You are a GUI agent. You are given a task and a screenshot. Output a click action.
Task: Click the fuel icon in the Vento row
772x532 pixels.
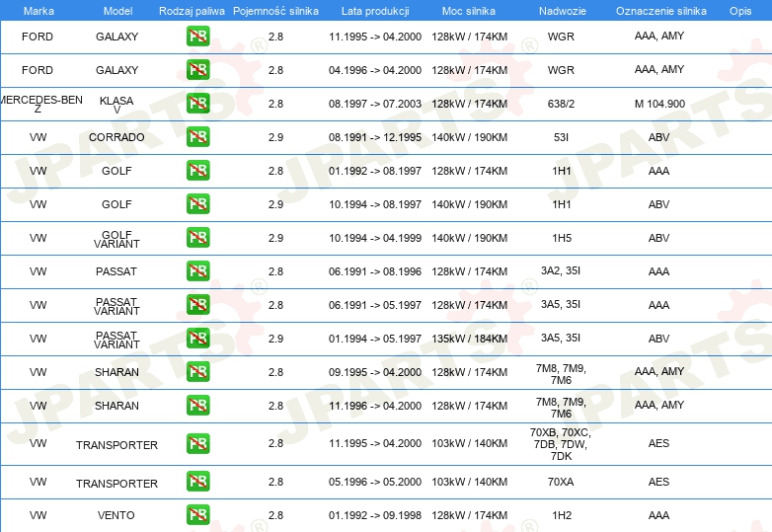pyautogui.click(x=197, y=515)
